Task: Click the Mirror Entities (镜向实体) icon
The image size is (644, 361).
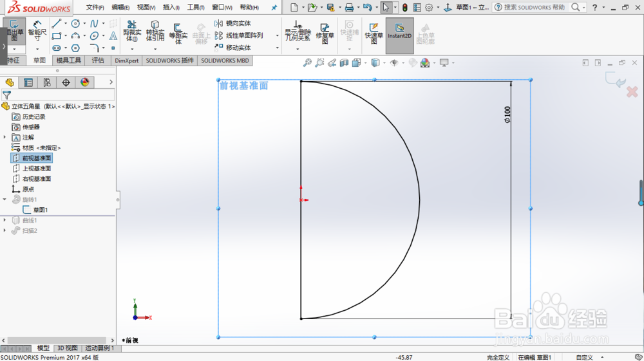Action: (x=219, y=23)
